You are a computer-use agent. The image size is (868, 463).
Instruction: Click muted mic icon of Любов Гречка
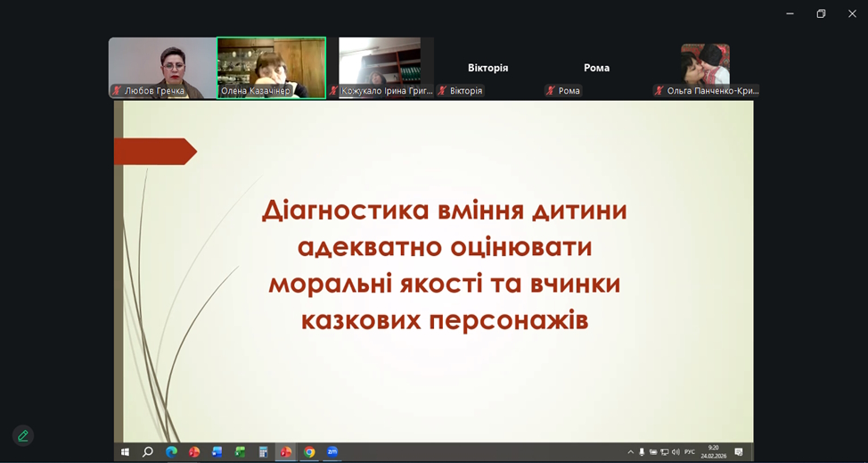click(x=117, y=91)
